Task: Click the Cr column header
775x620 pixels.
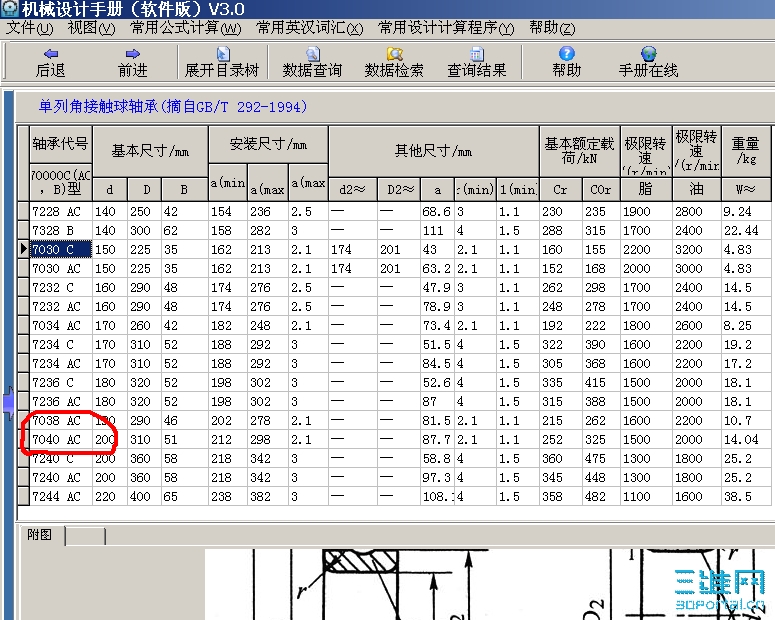Action: pos(560,189)
